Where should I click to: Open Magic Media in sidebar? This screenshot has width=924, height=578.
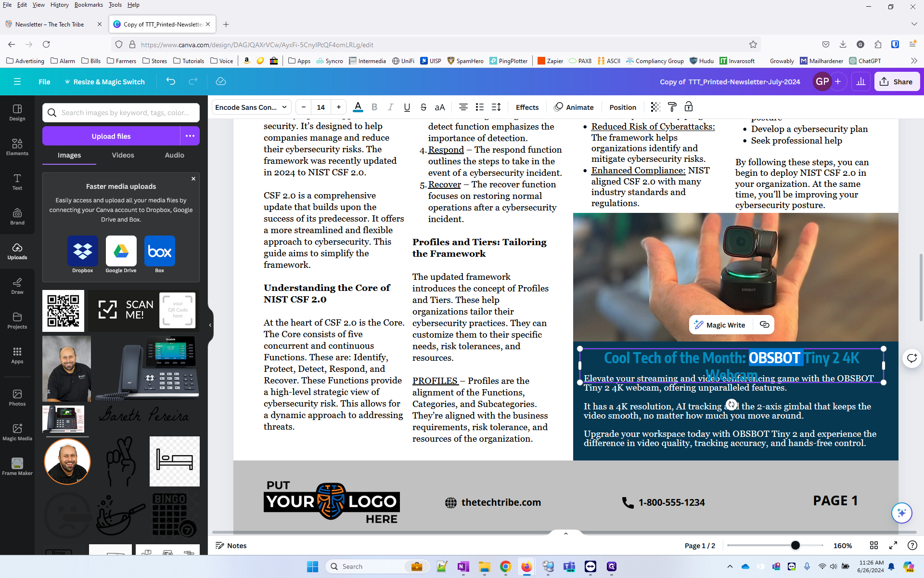[x=17, y=433]
